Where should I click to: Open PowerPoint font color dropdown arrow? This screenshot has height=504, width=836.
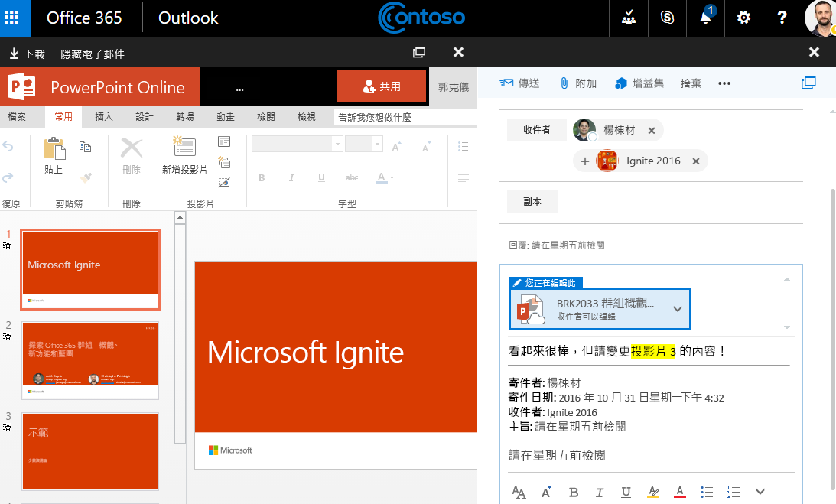(x=392, y=177)
